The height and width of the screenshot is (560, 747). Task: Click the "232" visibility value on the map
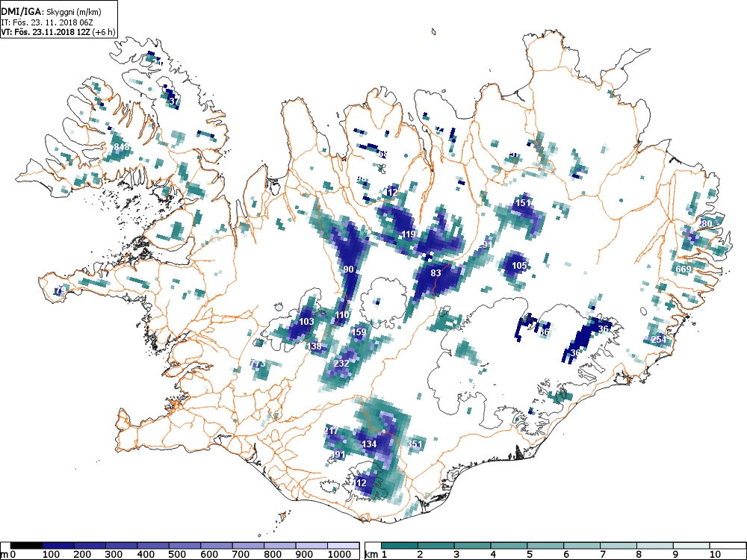[341, 363]
